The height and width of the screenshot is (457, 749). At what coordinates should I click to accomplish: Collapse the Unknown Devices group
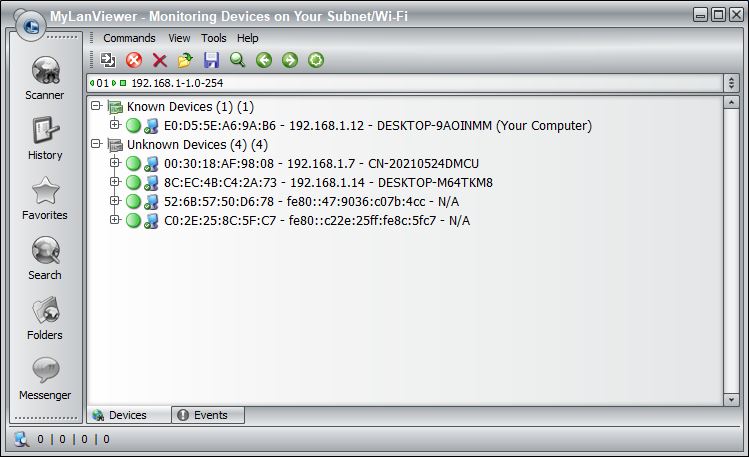96,143
